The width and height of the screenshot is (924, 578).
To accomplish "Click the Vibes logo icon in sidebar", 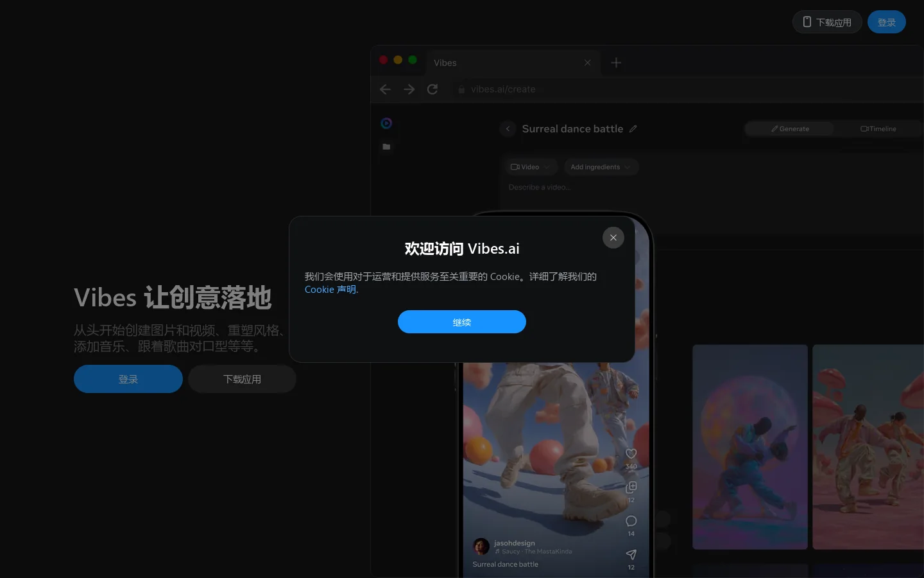I will point(386,123).
